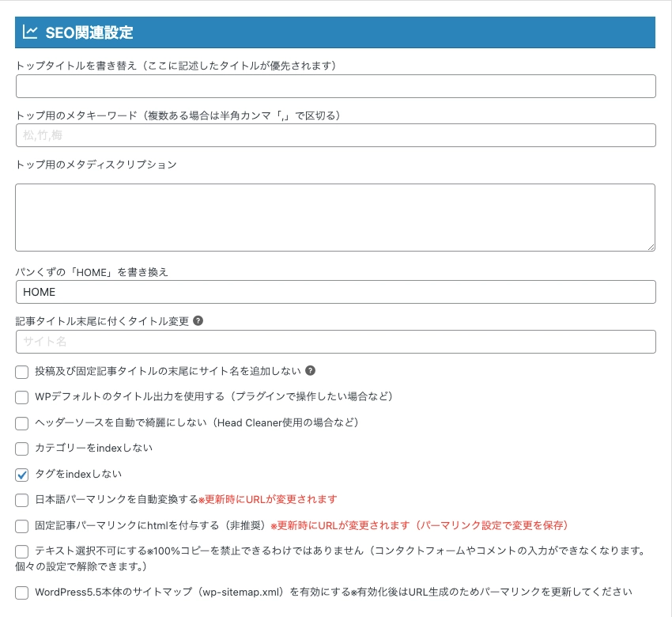Screen dimensions: 672x617
Task: Enable 投稿及び固定記事タイトルの末尾にサイト名を追加しない checkbox
Action: pyautogui.click(x=22, y=371)
